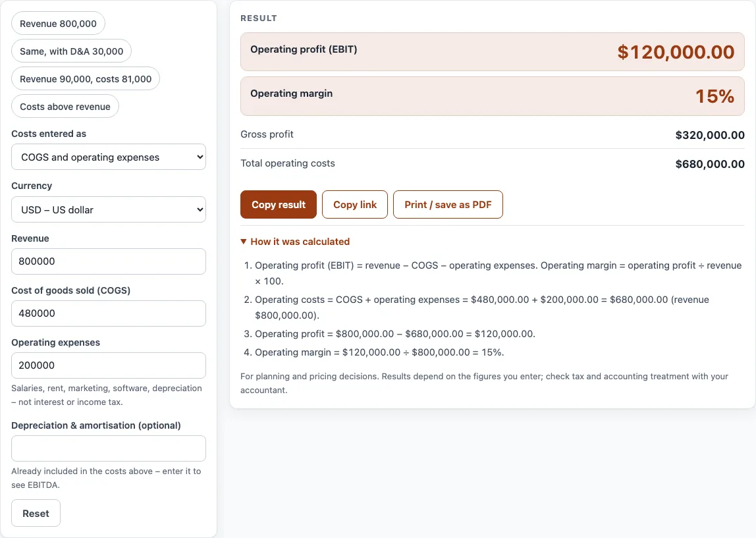Copy the shareable link
Screen dimensions: 756x538
pos(355,204)
